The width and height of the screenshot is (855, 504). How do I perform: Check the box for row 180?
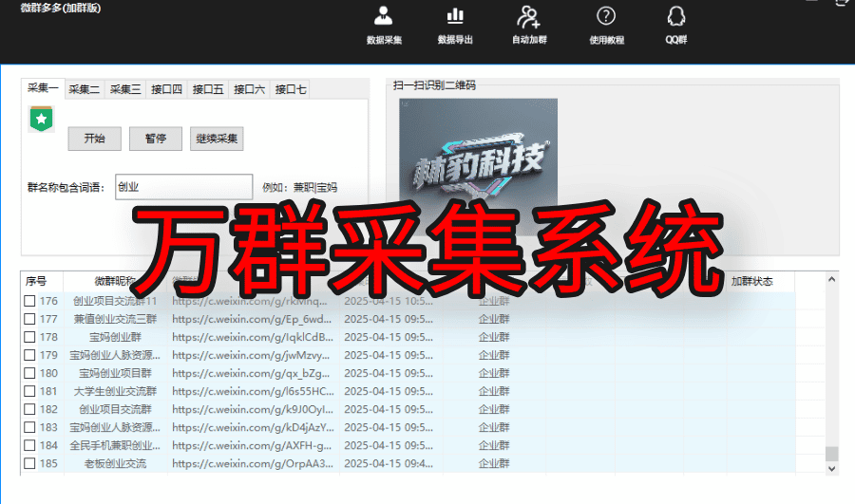(x=30, y=373)
